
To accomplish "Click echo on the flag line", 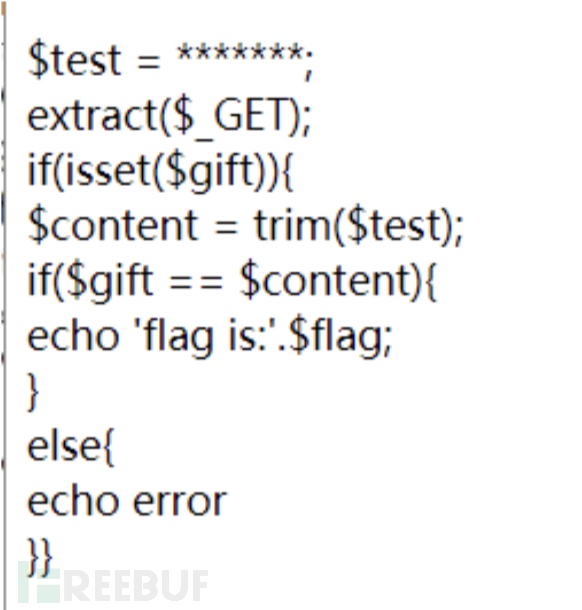I will [x=73, y=335].
